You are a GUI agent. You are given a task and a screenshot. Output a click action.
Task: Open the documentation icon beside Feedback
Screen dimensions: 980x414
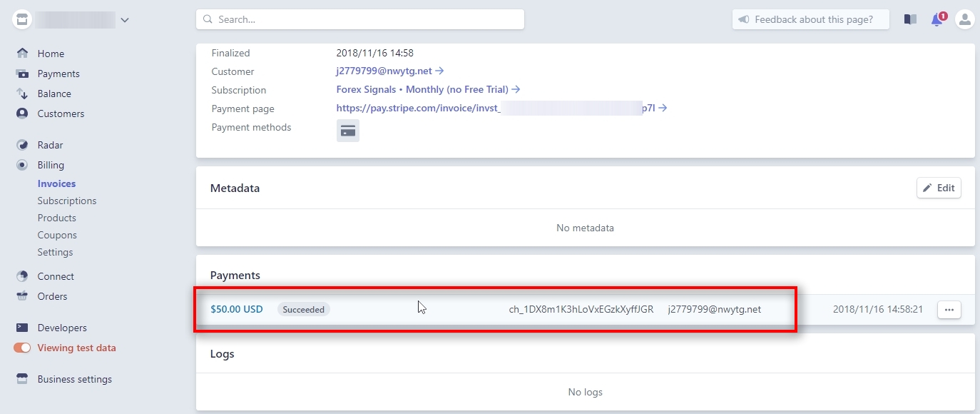910,19
